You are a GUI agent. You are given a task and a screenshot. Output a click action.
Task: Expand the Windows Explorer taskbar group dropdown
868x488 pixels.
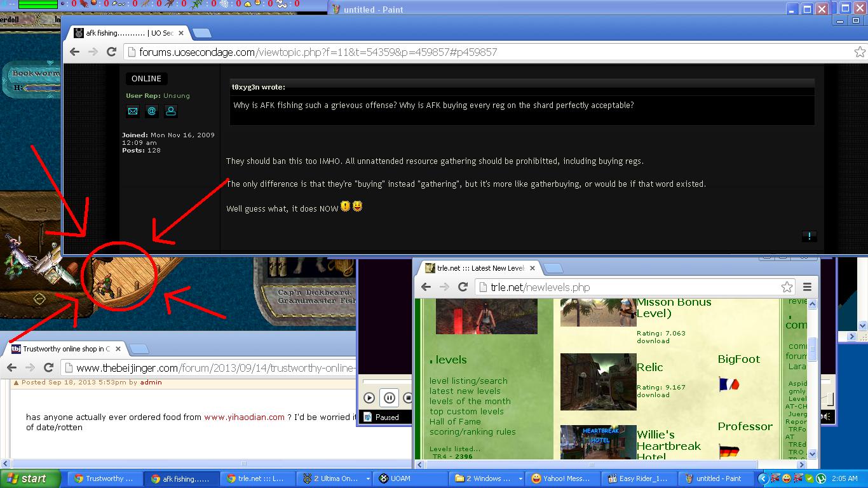point(520,478)
